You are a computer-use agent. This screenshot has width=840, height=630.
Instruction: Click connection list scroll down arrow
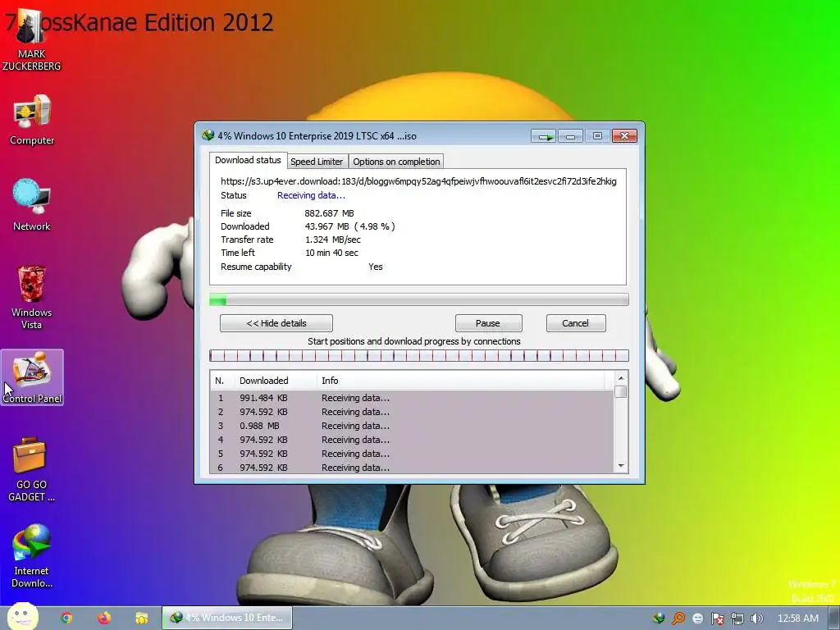tap(621, 466)
